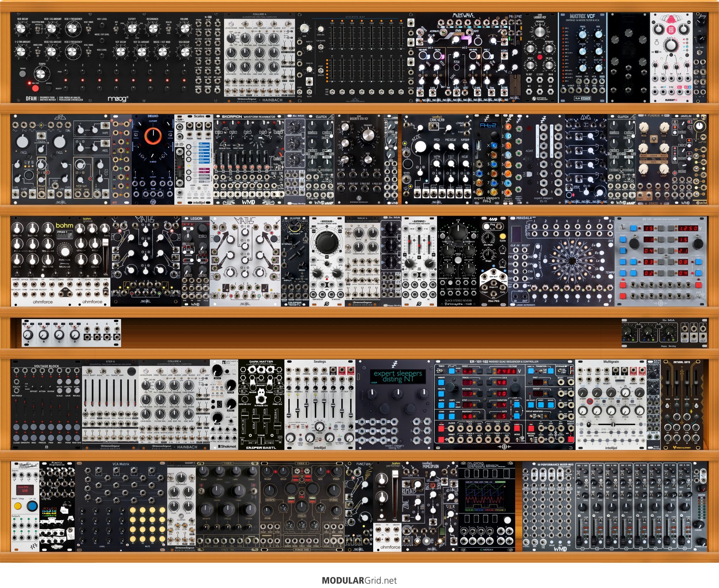This screenshot has width=719, height=588.
Task: Open the ModularGrid.net link
Action: (359, 581)
